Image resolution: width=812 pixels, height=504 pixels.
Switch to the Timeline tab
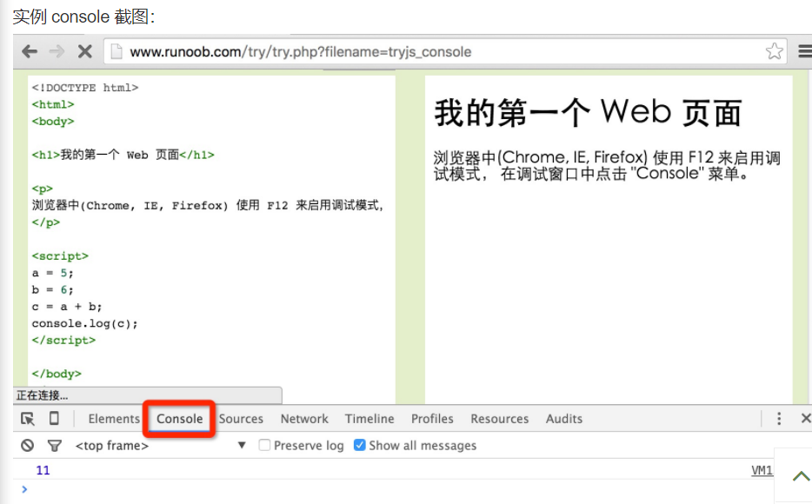[369, 419]
